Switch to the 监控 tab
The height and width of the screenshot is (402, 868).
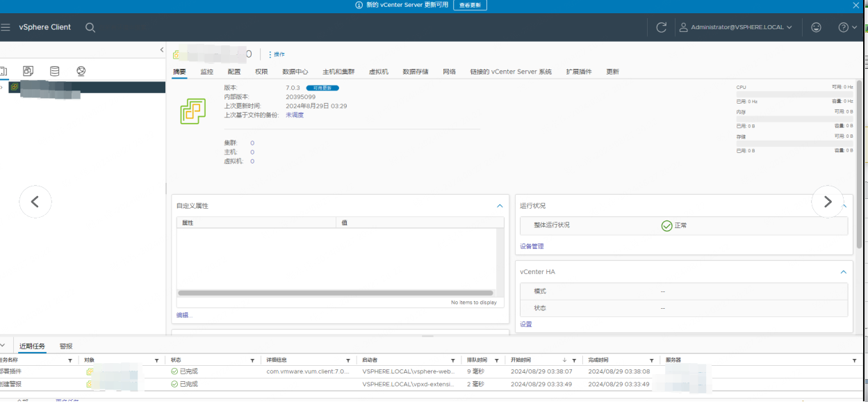coord(207,72)
